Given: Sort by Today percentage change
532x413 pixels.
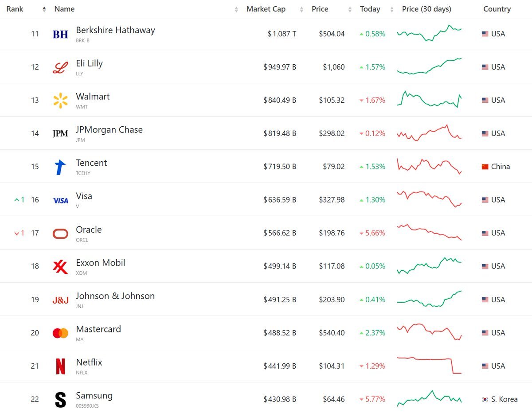Looking at the screenshot, I should 370,9.
